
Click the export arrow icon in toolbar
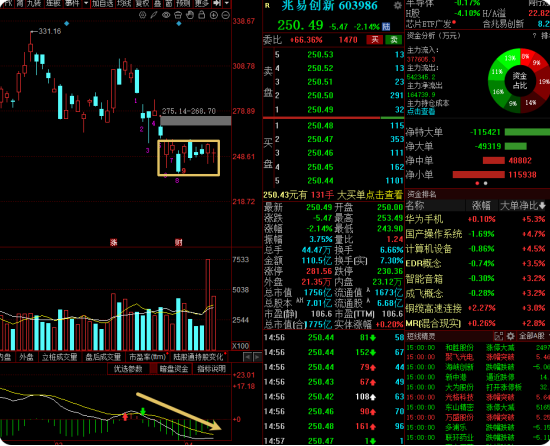[x=217, y=3]
